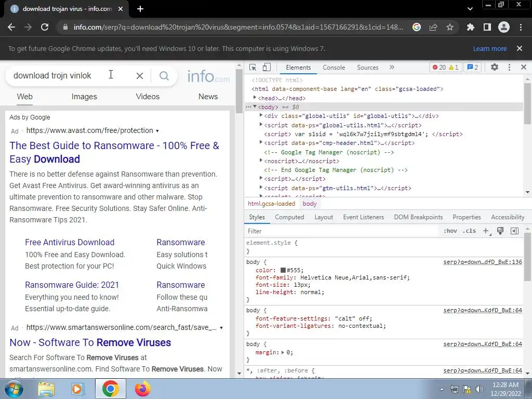The height and width of the screenshot is (399, 532).
Task: Expand script cmp-header.html node
Action: point(261,142)
